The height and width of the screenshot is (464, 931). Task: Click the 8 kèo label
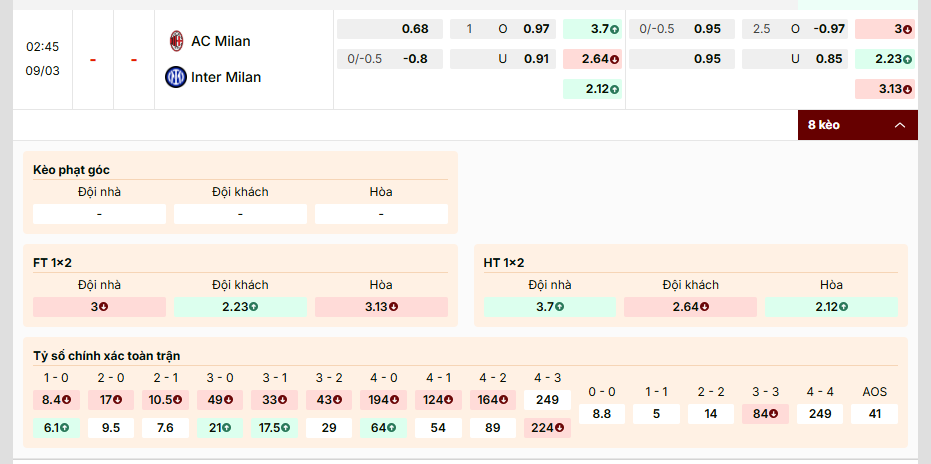(823, 125)
